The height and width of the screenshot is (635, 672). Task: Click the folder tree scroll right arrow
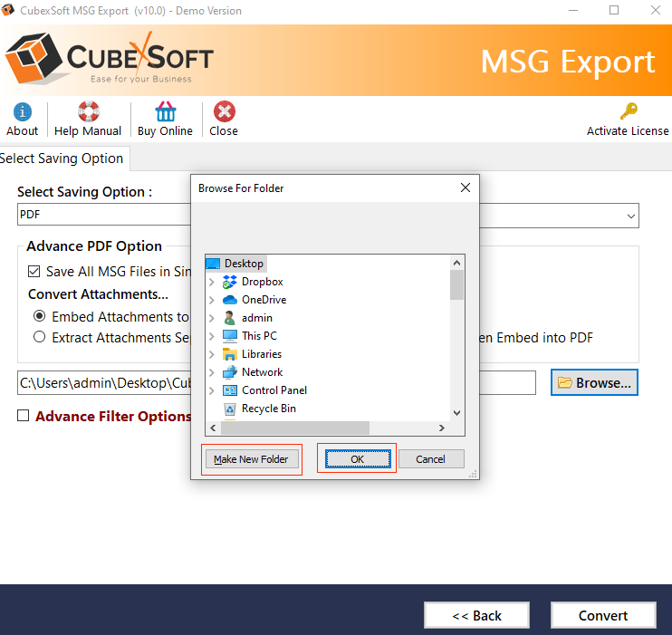pos(442,428)
